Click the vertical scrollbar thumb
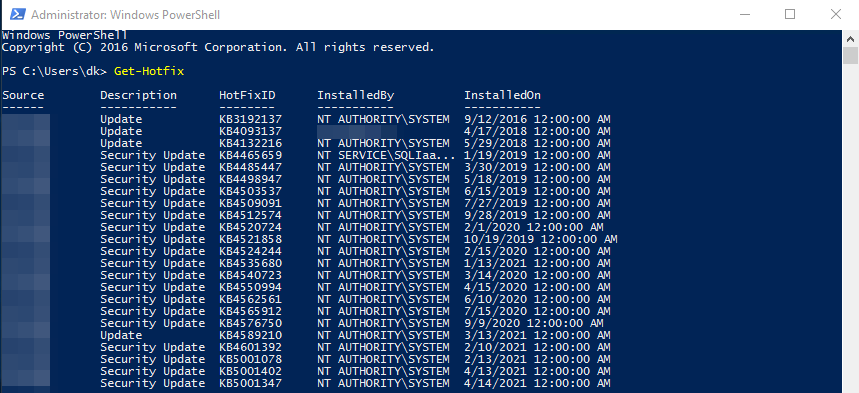859x393 pixels. [x=850, y=56]
